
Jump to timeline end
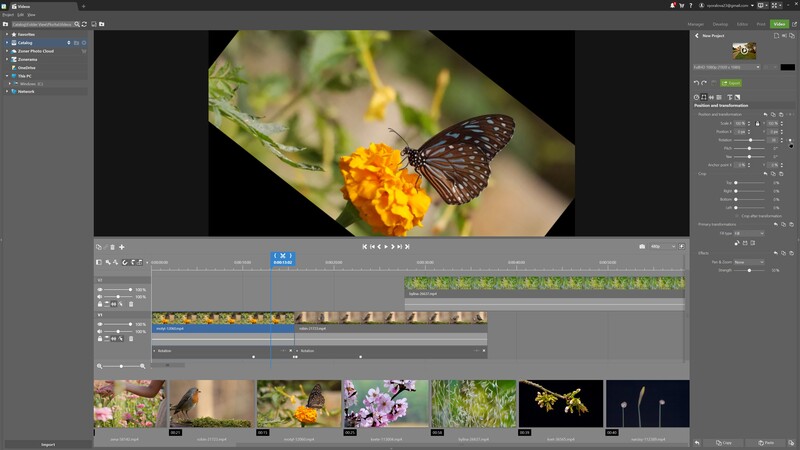407,246
